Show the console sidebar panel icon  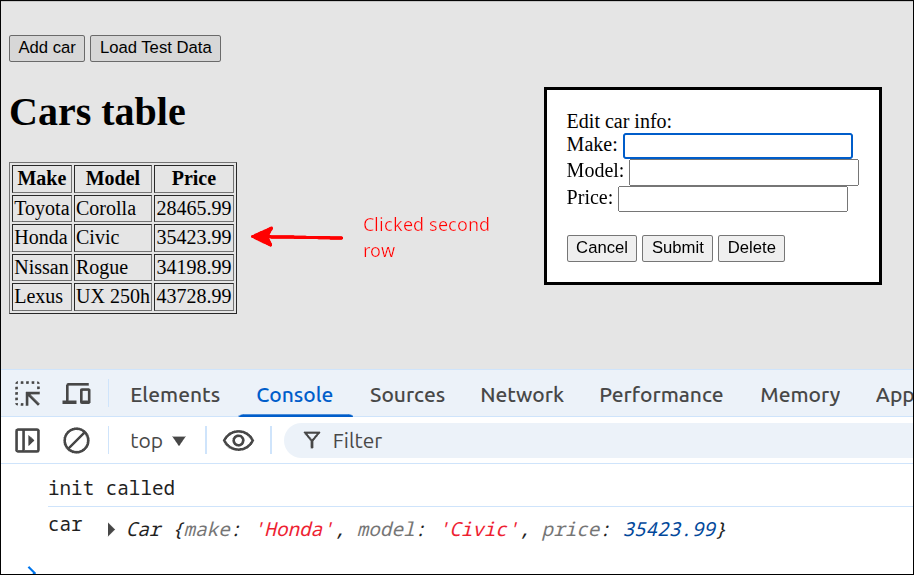(x=27, y=440)
